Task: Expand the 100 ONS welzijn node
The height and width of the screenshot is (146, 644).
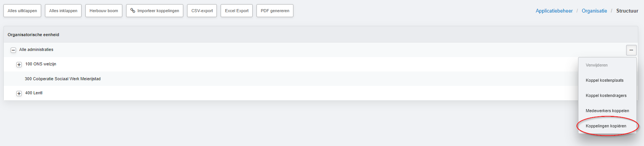Action: tap(19, 65)
